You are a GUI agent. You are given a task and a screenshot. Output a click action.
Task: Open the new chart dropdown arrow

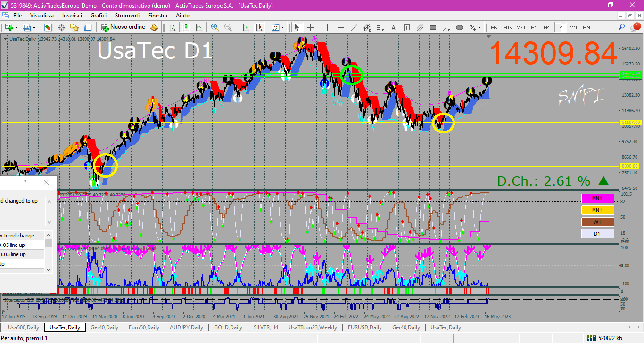17,27
